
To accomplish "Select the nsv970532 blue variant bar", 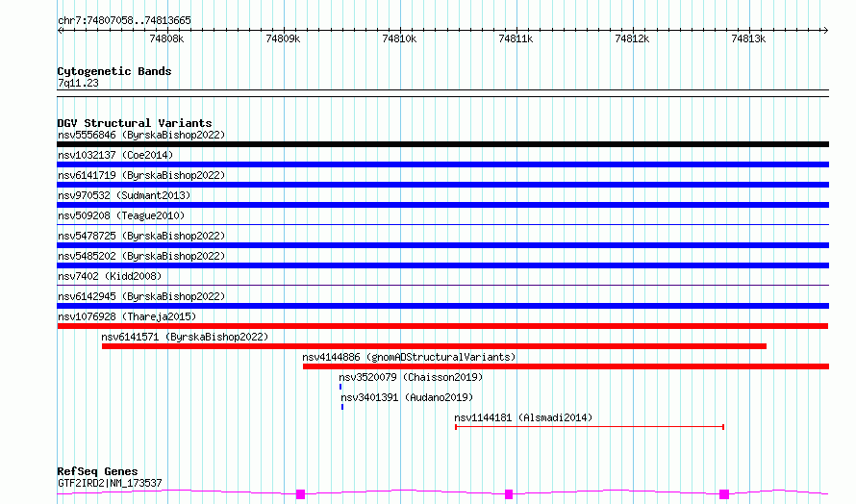I will click(x=442, y=205).
